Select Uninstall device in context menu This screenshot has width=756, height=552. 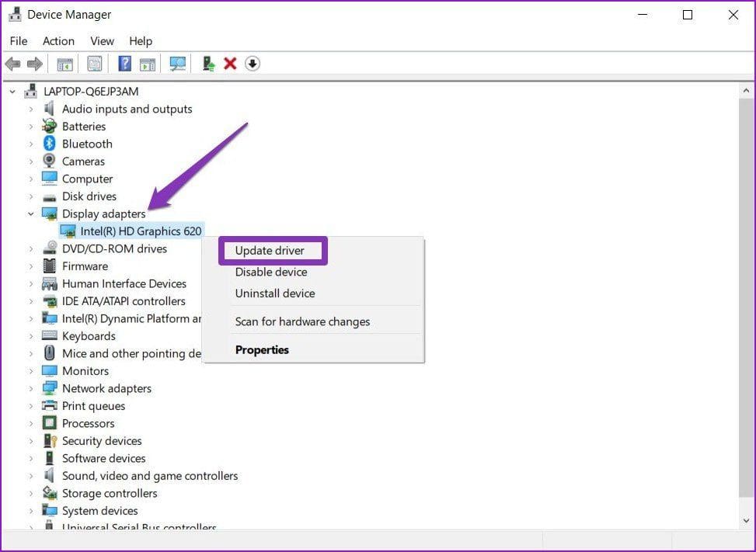click(x=275, y=293)
